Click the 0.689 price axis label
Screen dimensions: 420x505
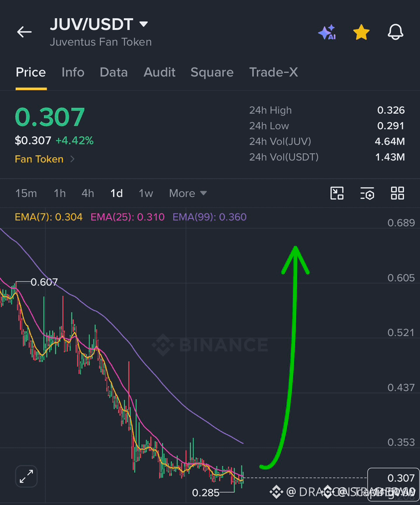[401, 223]
